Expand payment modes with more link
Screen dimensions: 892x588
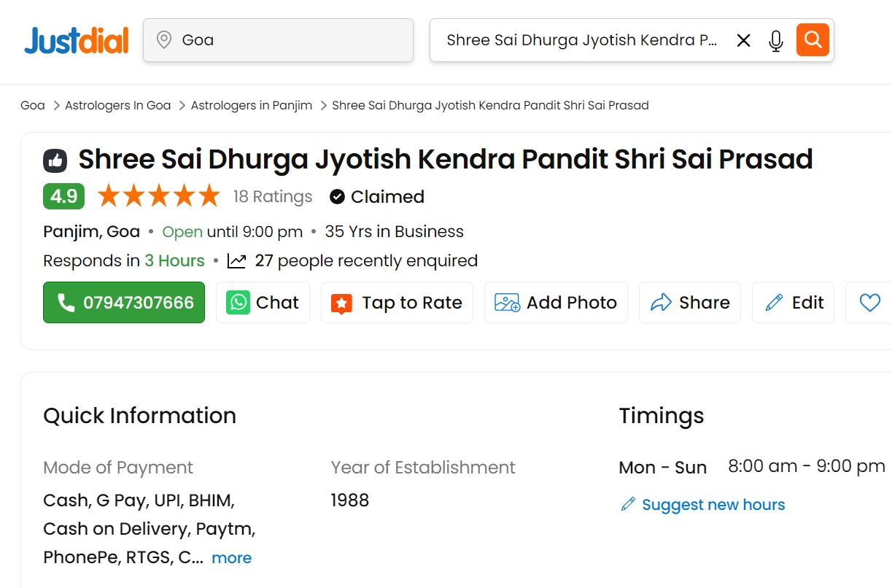coord(231,558)
